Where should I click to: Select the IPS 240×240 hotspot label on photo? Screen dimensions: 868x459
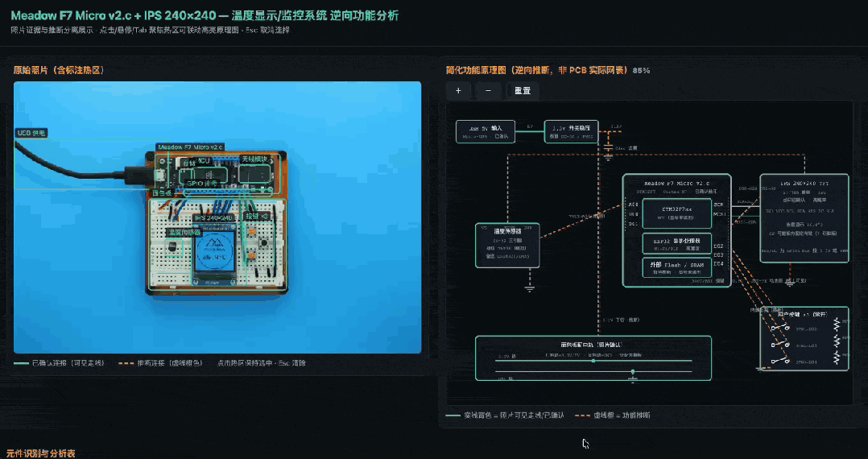213,217
